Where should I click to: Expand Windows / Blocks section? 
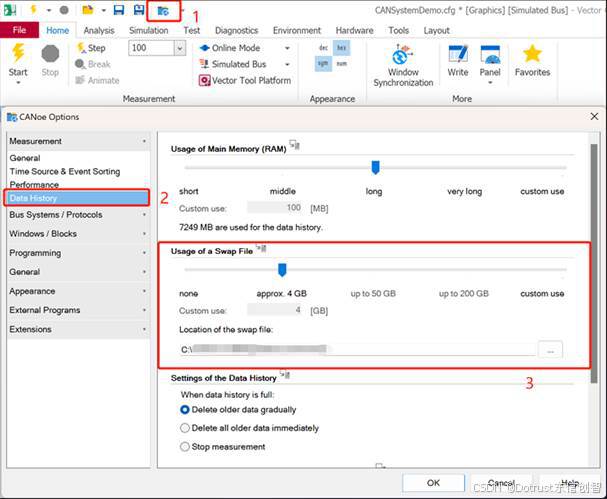(x=78, y=234)
